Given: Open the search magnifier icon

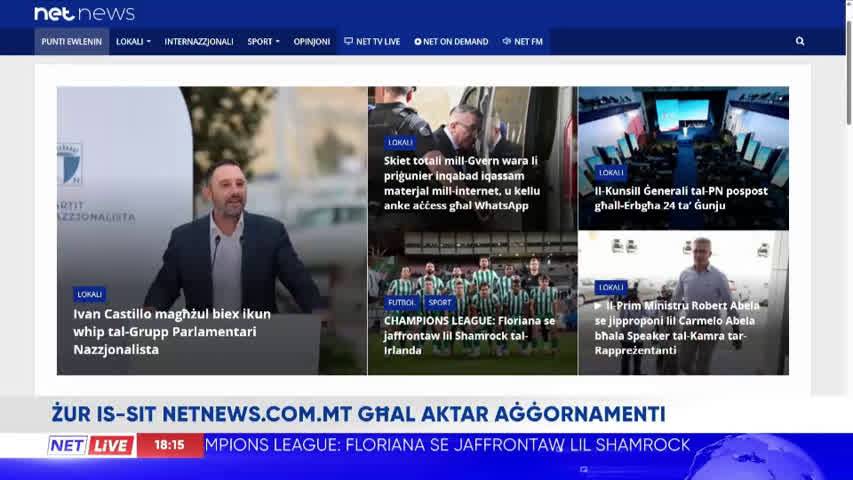Looking at the screenshot, I should click(x=800, y=41).
